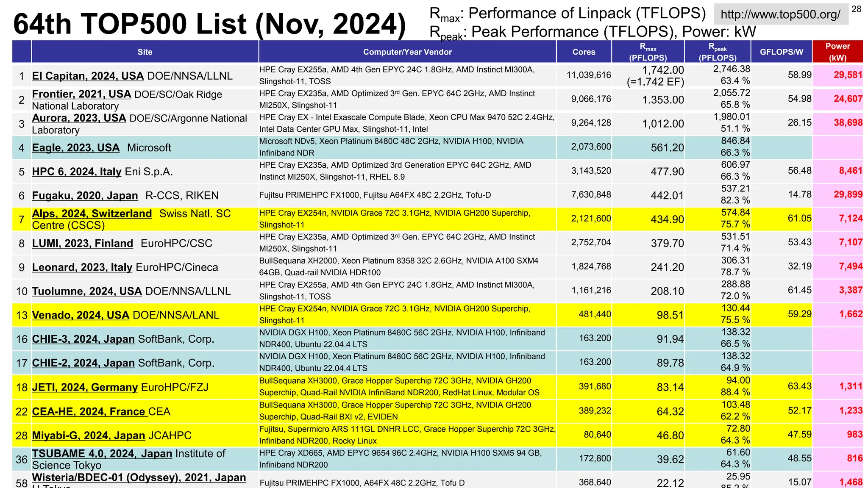
Task: Select the cores value 11,039,616
Action: (x=589, y=75)
